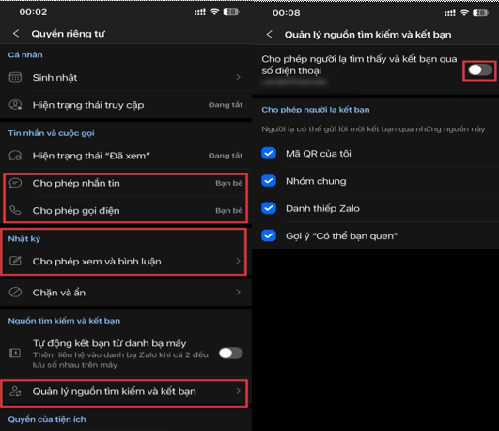
Task: Uncheck Gợi ý "Có thể bạn quen"
Action: 268,236
